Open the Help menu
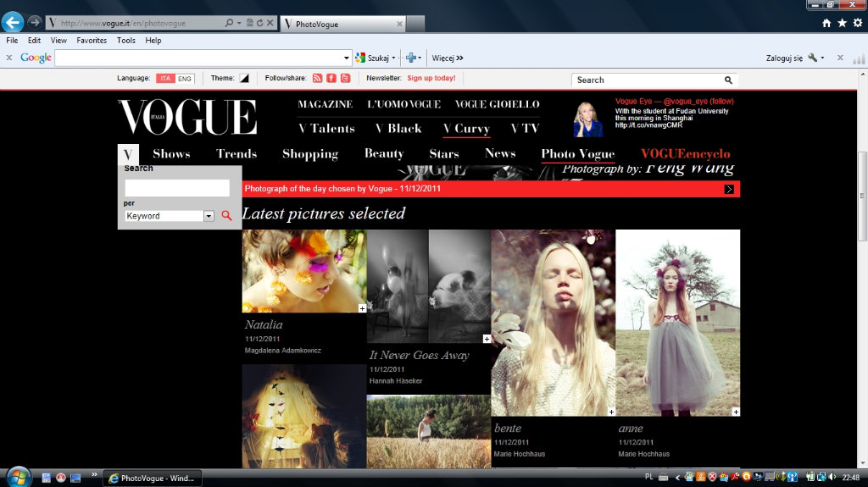The height and width of the screenshot is (487, 868). pos(153,41)
